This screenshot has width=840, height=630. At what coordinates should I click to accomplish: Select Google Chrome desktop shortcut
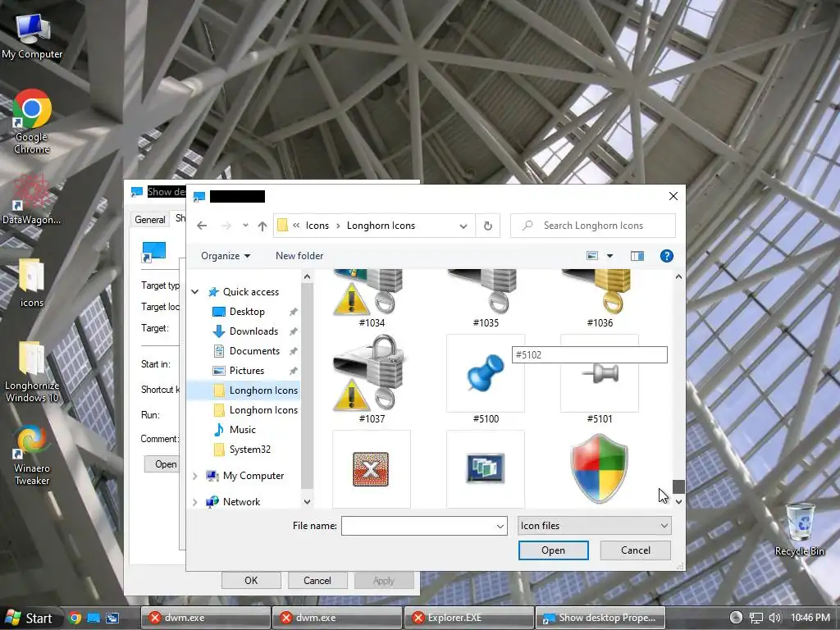point(32,121)
